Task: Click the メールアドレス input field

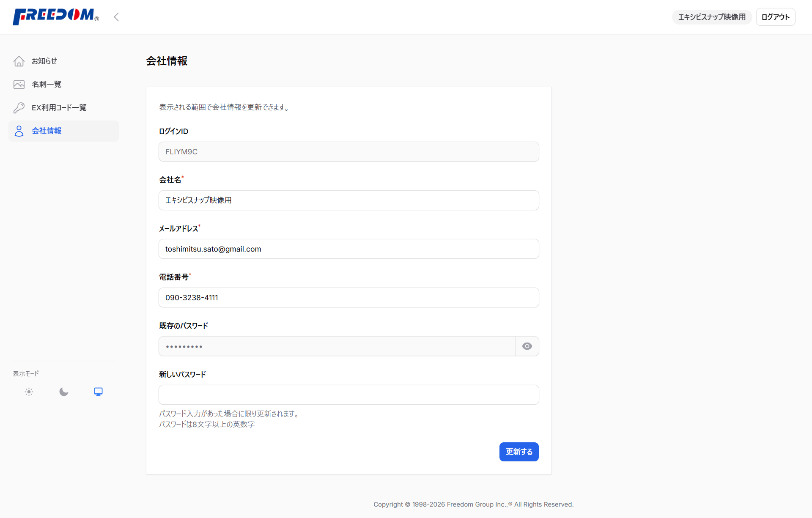Action: [349, 249]
